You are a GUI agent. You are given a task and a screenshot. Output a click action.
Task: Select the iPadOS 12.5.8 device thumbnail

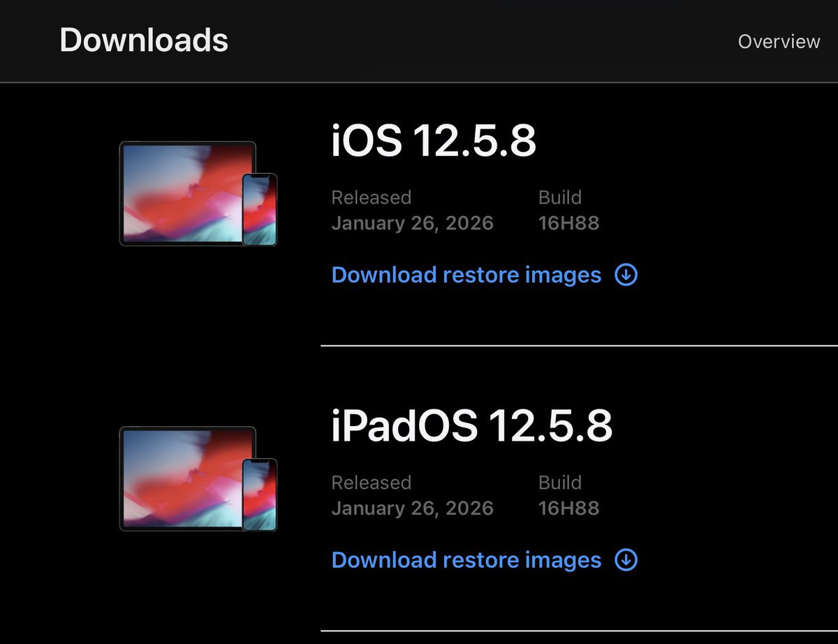point(198,478)
